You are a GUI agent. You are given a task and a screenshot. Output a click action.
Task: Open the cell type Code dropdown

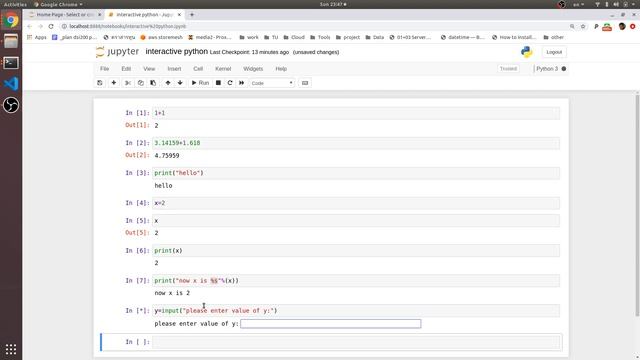(x=272, y=83)
